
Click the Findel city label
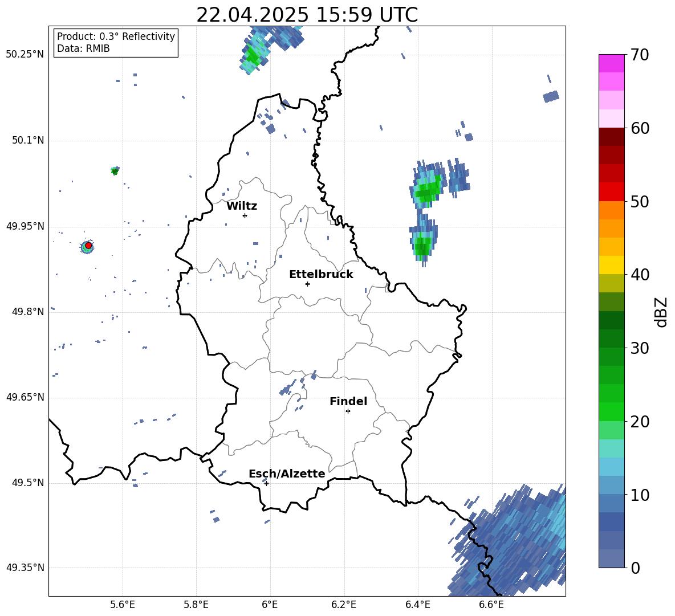click(x=348, y=401)
